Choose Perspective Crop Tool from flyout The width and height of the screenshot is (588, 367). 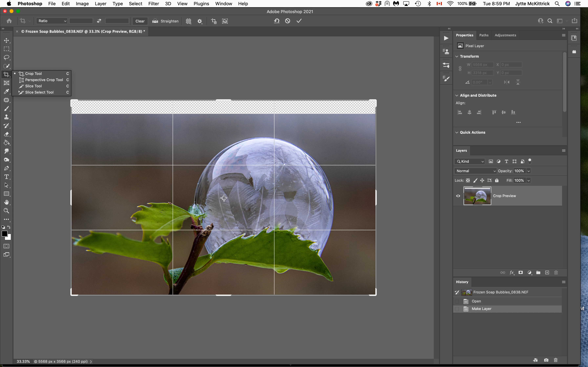click(44, 80)
